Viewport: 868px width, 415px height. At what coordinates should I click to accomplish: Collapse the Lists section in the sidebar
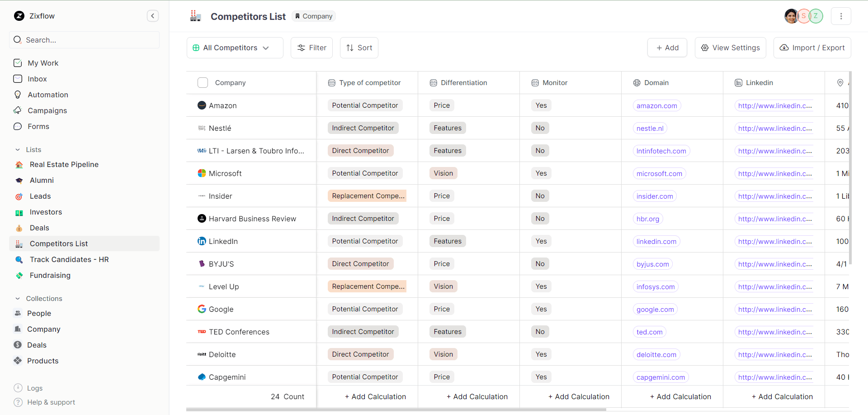pyautogui.click(x=18, y=149)
